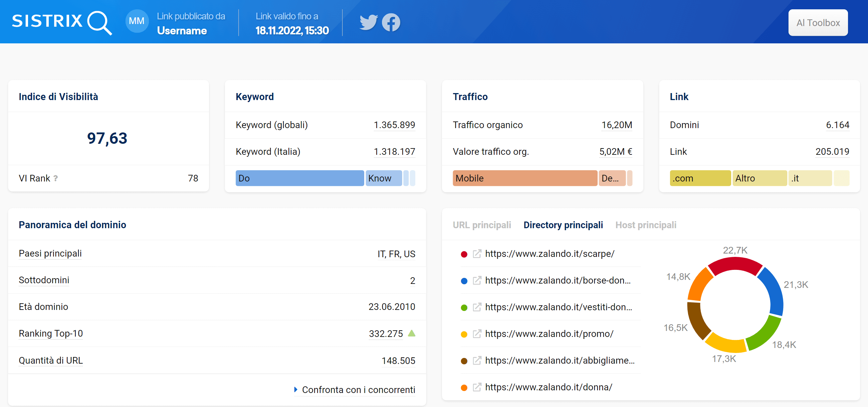This screenshot has width=868, height=407.
Task: Click the Domini value 6.164
Action: [837, 125]
